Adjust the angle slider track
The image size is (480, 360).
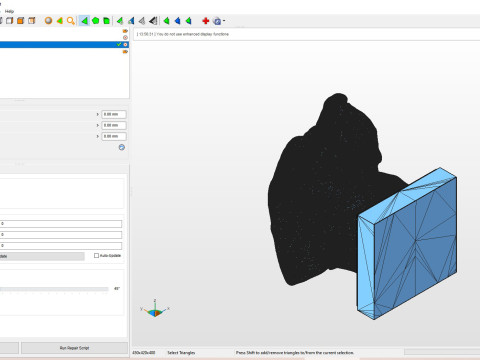pos(54,289)
